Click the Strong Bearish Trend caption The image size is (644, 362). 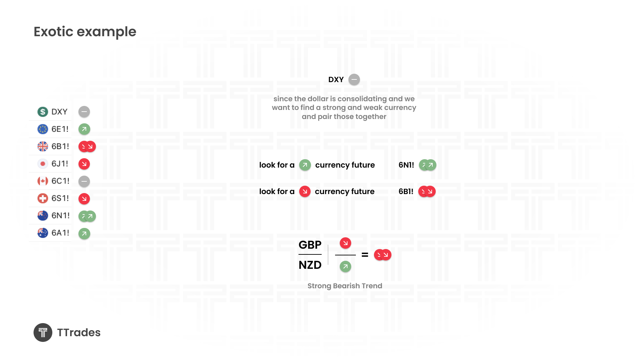(345, 286)
